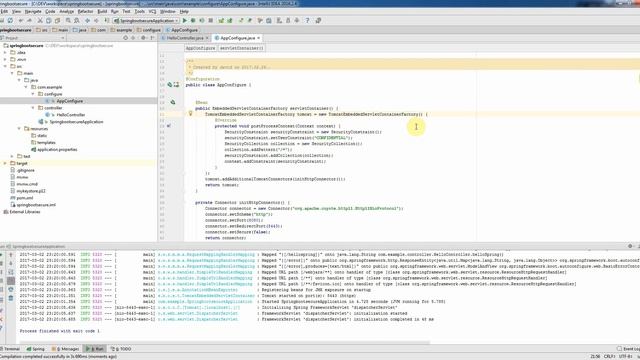Click the Hide Project panel icon
640x360 pixels.
click(x=152, y=38)
